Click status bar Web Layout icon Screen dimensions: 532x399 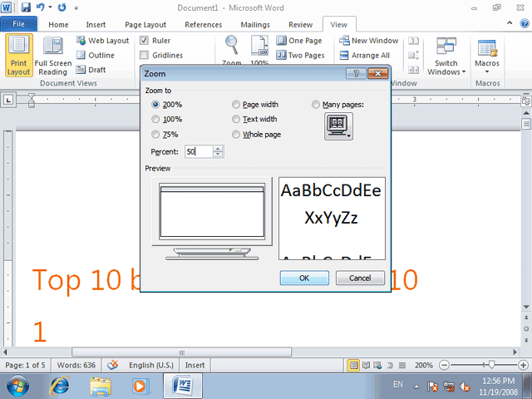(377, 366)
